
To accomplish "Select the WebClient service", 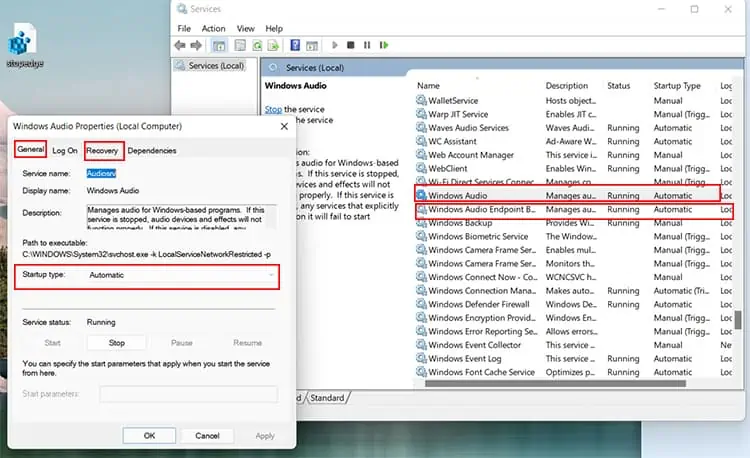I will (574, 168).
